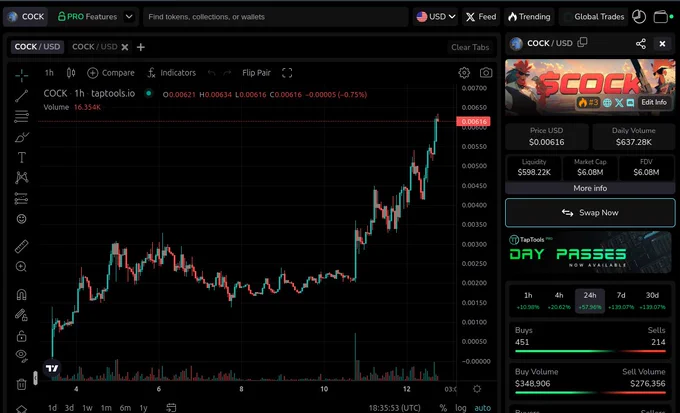Open the token X profile icon
680x413 pixels.
(x=619, y=103)
